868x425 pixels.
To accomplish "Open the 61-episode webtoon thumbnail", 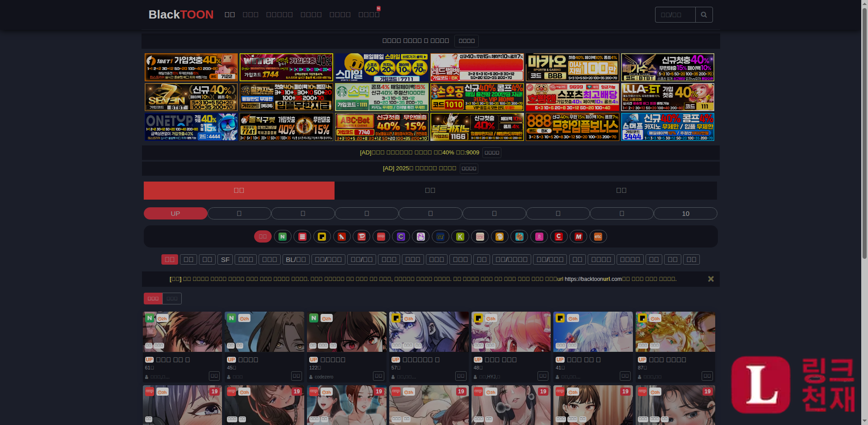I will [x=182, y=332].
